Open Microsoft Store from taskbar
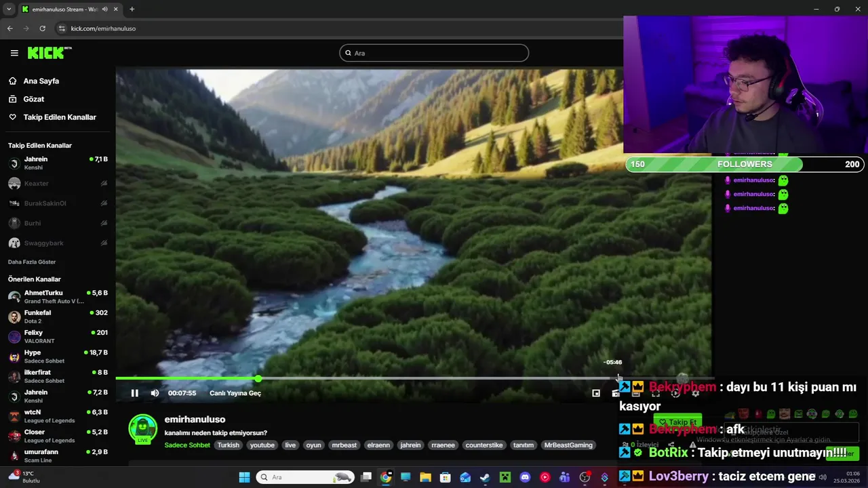Viewport: 868px width, 488px height. 446,477
